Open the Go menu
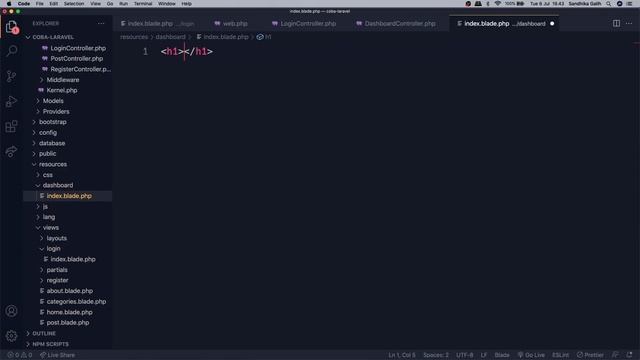 pos(110,4)
